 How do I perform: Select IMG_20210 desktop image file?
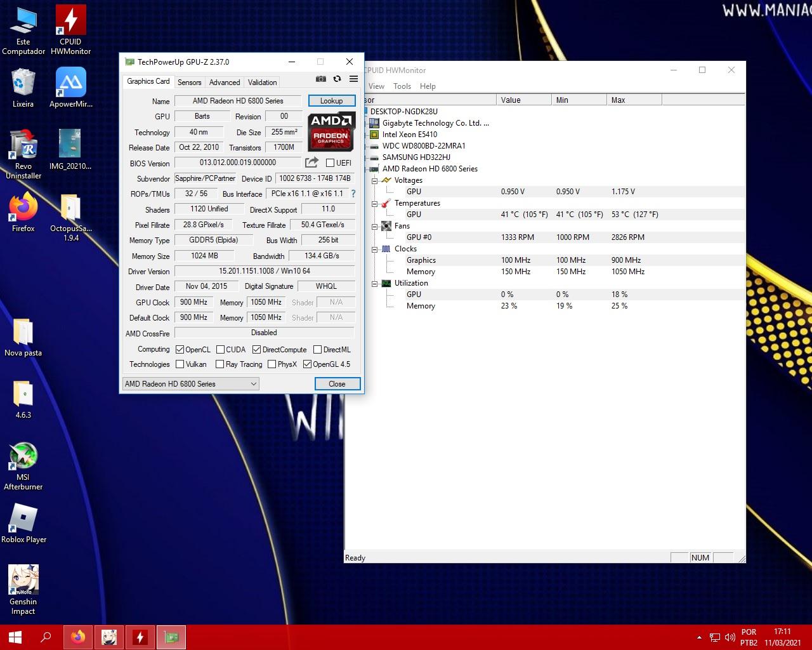click(x=70, y=150)
